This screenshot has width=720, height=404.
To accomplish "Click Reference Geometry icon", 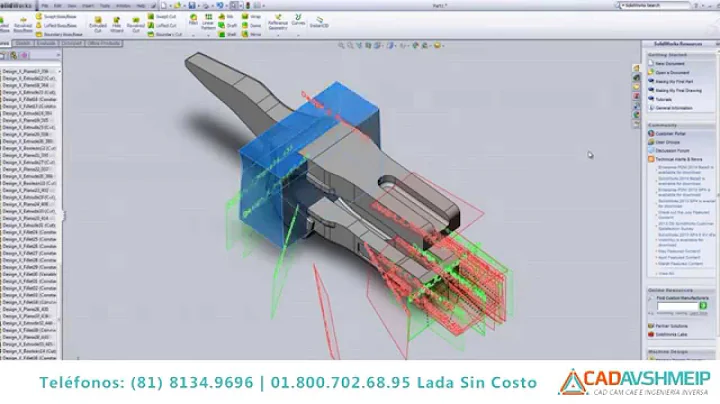I will (278, 22).
